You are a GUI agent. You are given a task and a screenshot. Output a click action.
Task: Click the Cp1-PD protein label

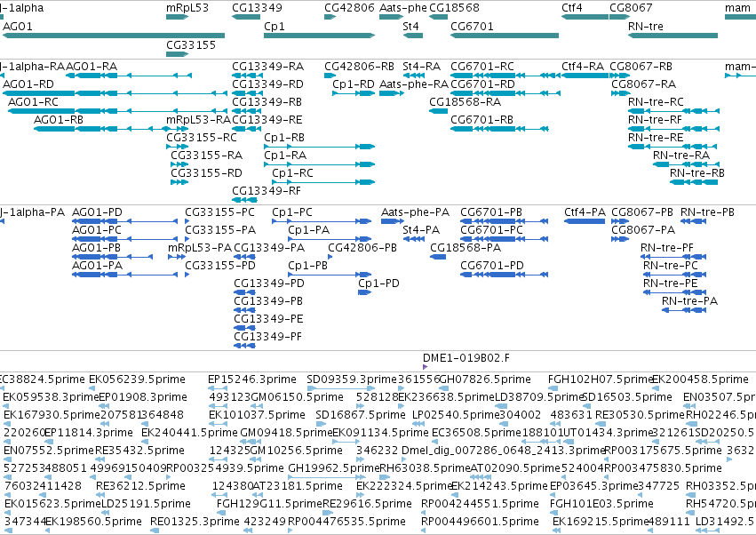tap(378, 283)
